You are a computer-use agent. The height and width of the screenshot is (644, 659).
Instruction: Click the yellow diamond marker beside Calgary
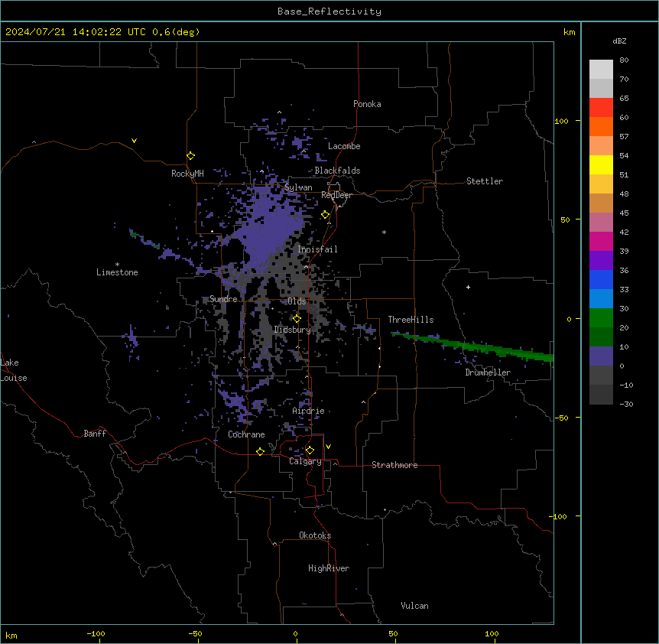310,450
